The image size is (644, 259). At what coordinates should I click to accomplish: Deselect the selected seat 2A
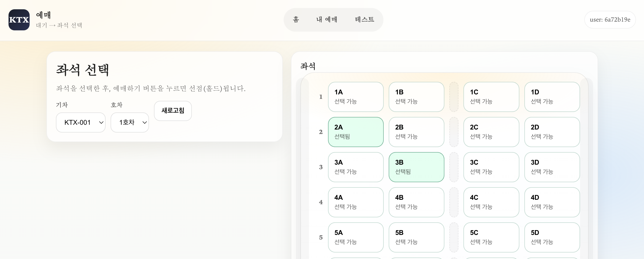356,132
